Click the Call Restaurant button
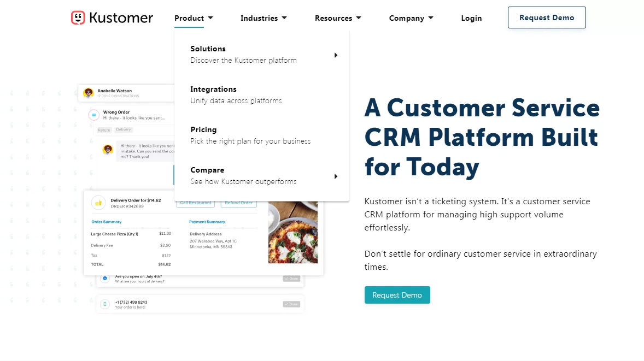This screenshot has height=361, width=644. point(196,203)
